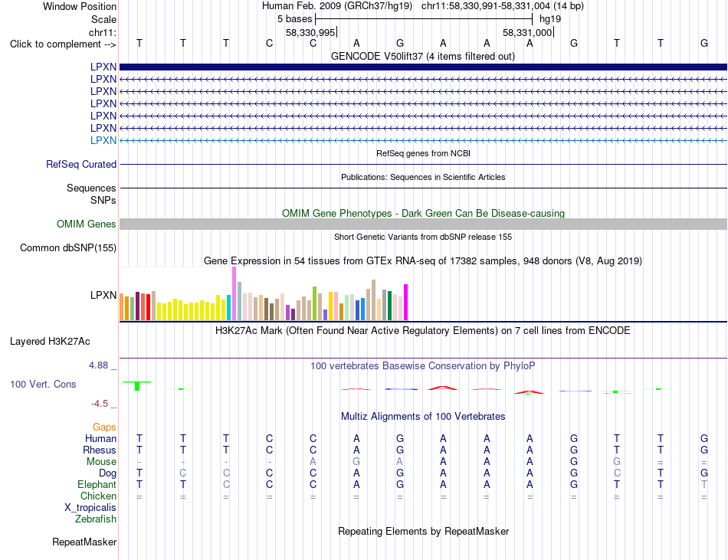
Task: Click the 'Click to complement -->' label
Action: pyautogui.click(x=63, y=44)
